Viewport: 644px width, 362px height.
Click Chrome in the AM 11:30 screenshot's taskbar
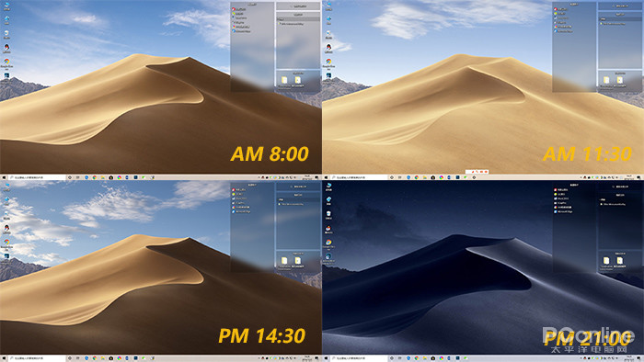[417, 177]
